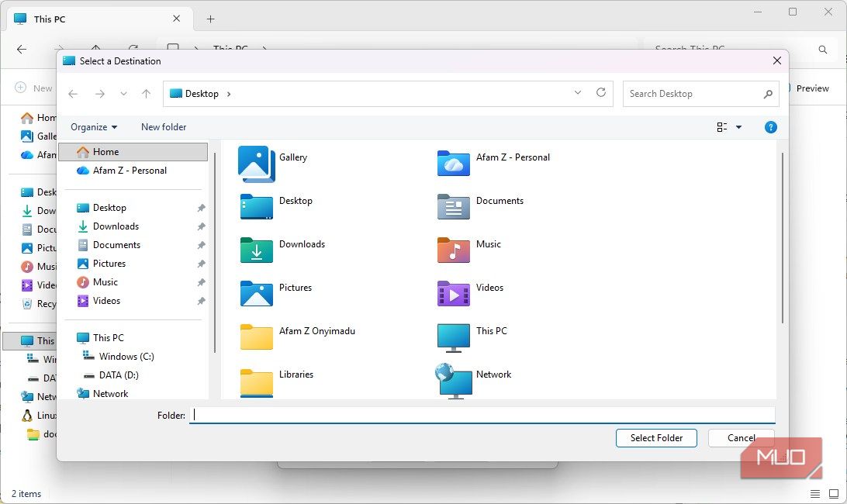This screenshot has width=847, height=504.
Task: Click the search icon in background Explorer window
Action: (x=823, y=50)
